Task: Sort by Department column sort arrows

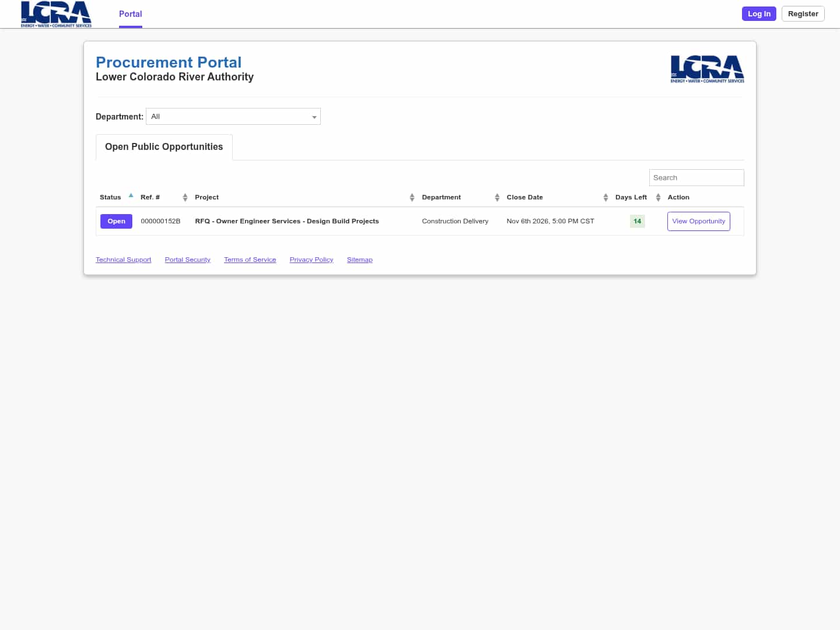Action: (x=497, y=198)
